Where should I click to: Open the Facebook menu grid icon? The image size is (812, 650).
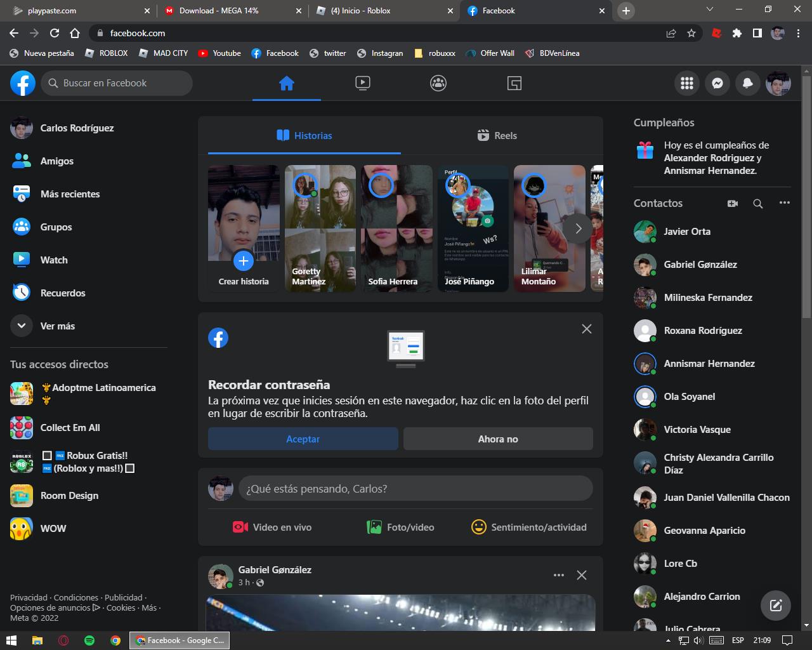point(687,83)
